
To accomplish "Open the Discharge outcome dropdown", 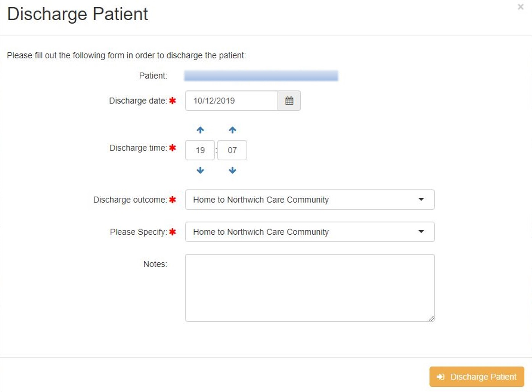I will (x=310, y=200).
